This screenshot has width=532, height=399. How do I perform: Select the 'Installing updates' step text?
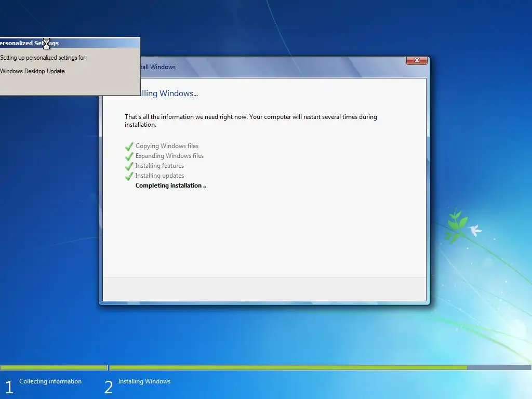tap(159, 176)
